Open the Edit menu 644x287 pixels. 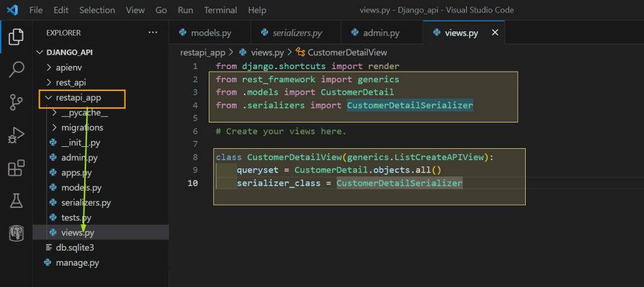(x=61, y=10)
